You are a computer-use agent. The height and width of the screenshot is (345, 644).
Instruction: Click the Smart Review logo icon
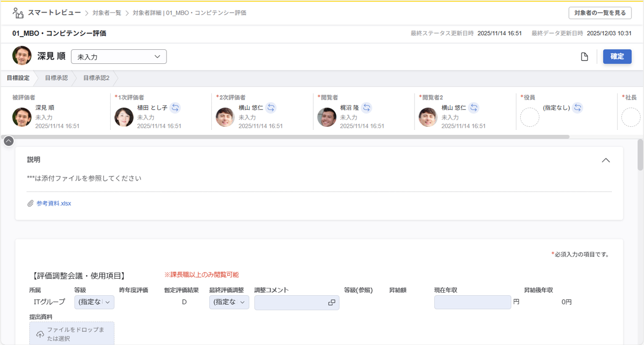point(18,13)
